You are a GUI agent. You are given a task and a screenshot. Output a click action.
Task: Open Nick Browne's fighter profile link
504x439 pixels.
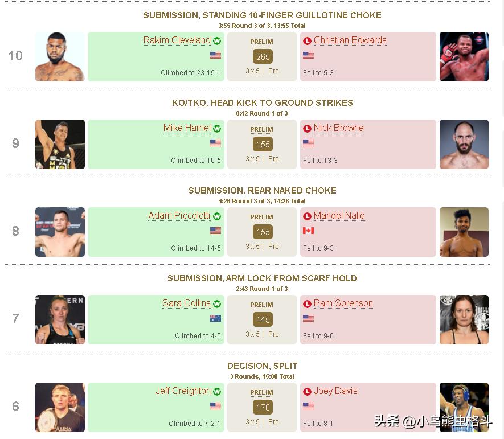(338, 128)
